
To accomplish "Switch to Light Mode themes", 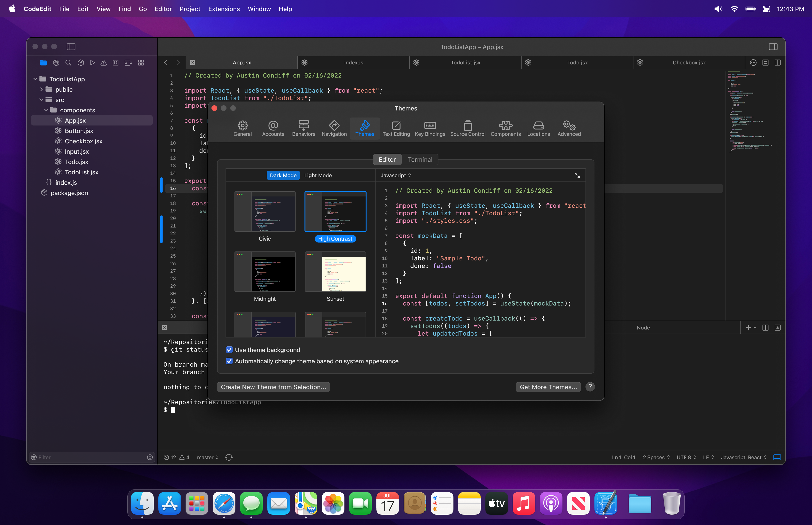I will [318, 175].
